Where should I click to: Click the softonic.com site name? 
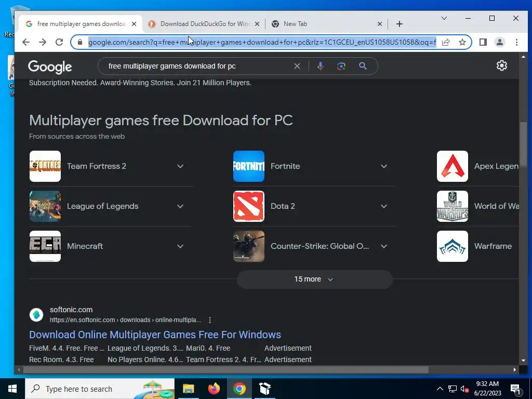click(x=71, y=310)
